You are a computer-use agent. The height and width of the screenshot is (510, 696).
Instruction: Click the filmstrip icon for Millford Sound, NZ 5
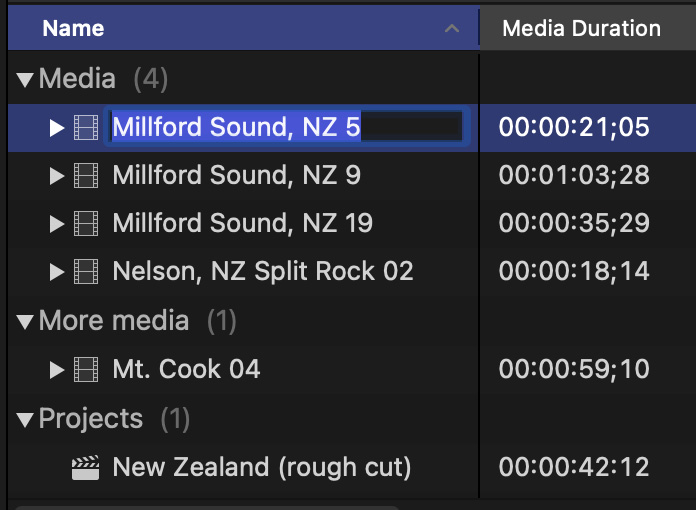[x=87, y=127]
